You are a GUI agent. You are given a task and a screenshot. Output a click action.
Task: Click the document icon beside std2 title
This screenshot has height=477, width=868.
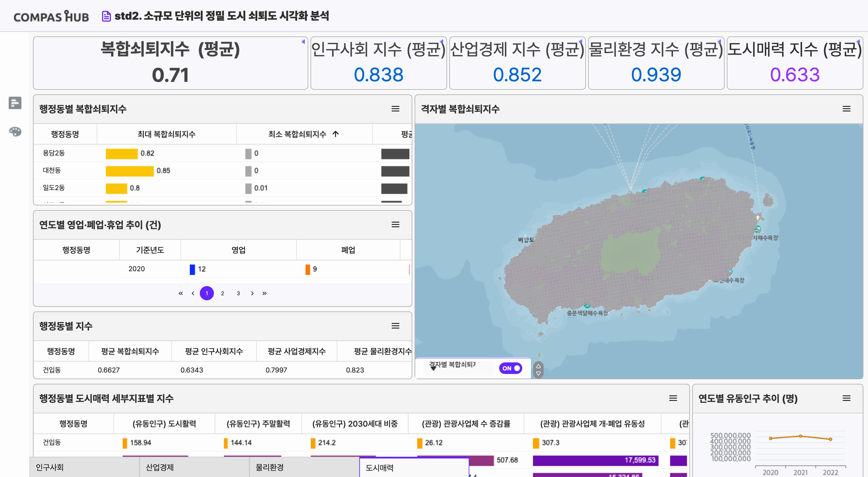pyautogui.click(x=106, y=16)
